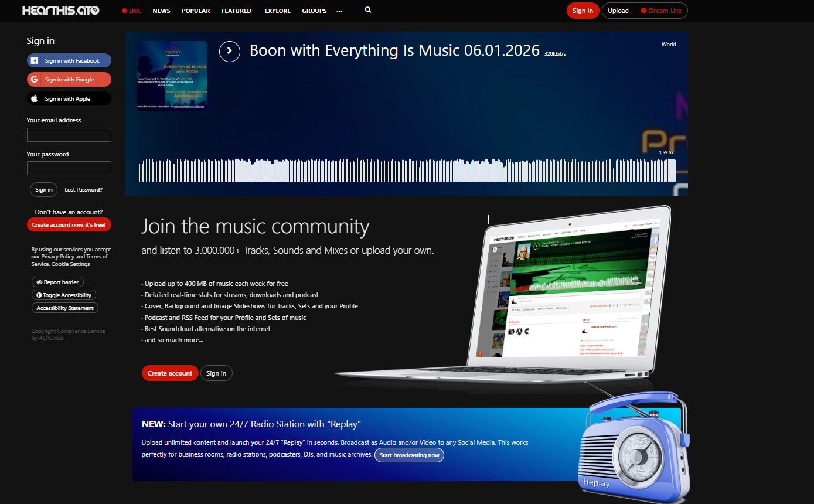Toggle Accessibility mode
Screen dimensions: 814x504
tap(63, 295)
